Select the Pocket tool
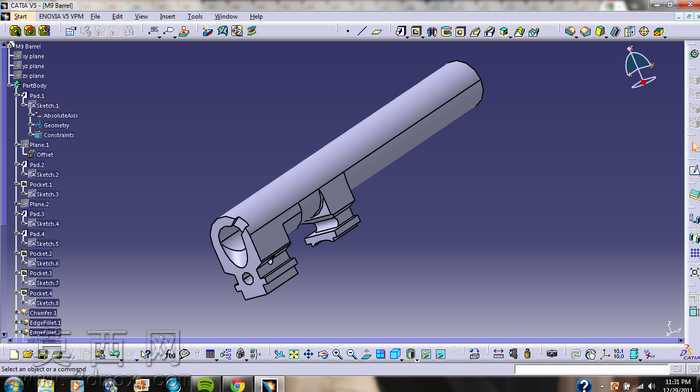 point(416,31)
